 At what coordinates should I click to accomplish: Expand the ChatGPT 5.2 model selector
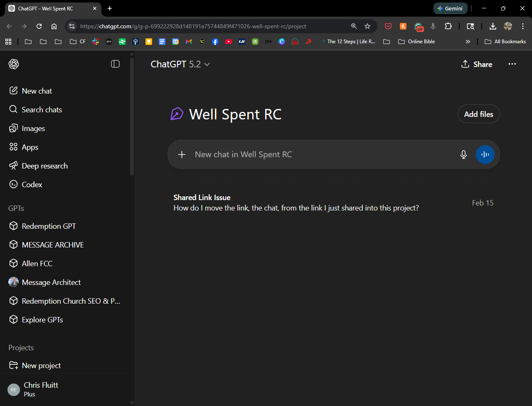(180, 64)
